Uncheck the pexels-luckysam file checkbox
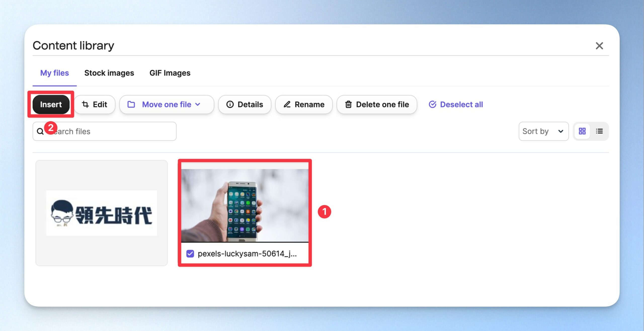644x331 pixels. 190,254
